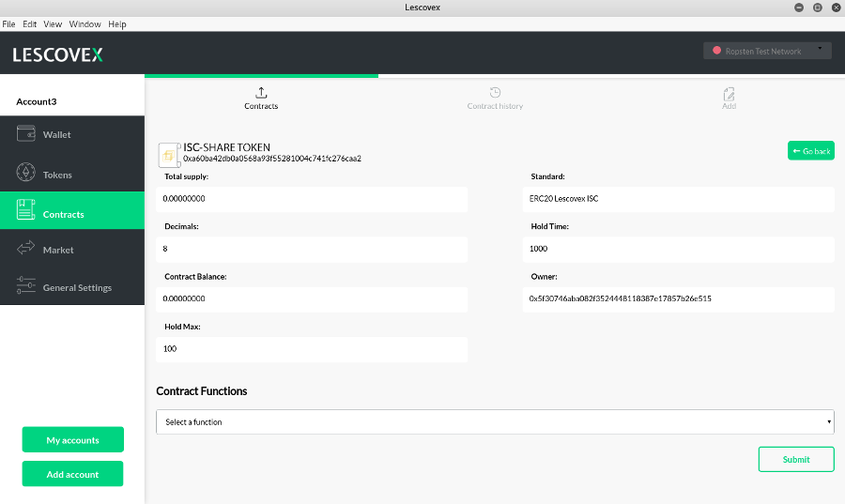This screenshot has height=504, width=845.
Task: Click the Owner address field
Action: tap(679, 298)
